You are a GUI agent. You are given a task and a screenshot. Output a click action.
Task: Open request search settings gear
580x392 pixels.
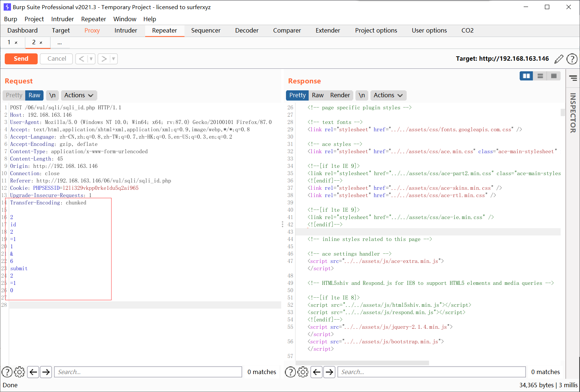19,372
